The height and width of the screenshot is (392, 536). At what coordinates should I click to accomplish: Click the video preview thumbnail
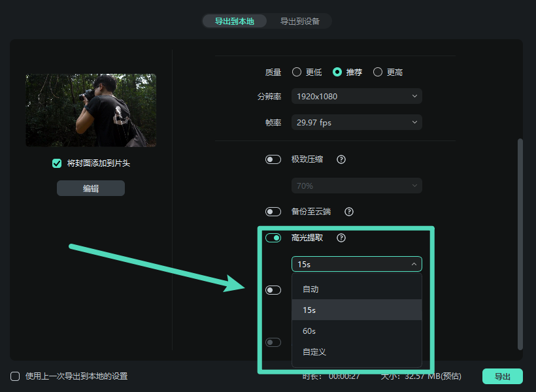click(x=90, y=108)
